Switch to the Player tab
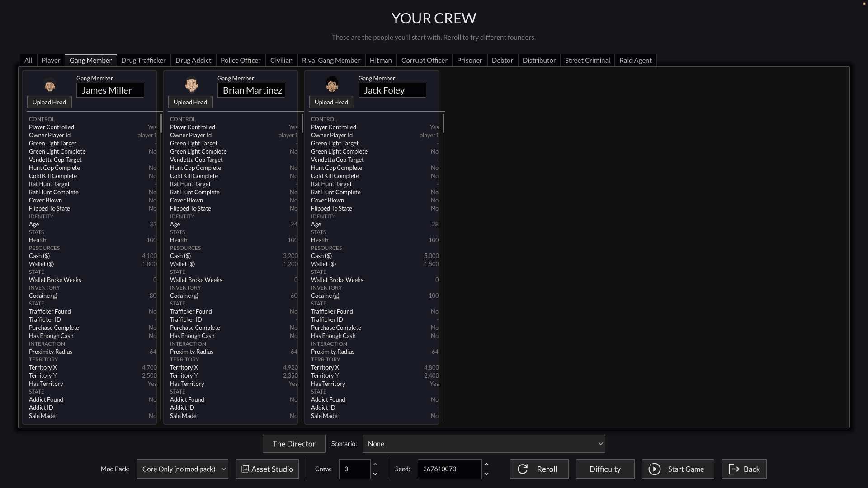The width and height of the screenshot is (868, 488). [x=51, y=60]
